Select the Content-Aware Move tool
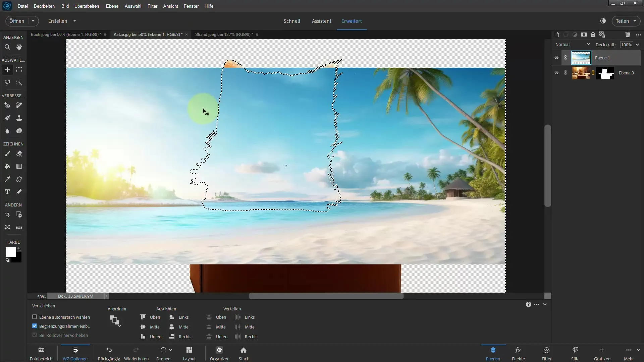This screenshot has height=362, width=644. (x=7, y=227)
